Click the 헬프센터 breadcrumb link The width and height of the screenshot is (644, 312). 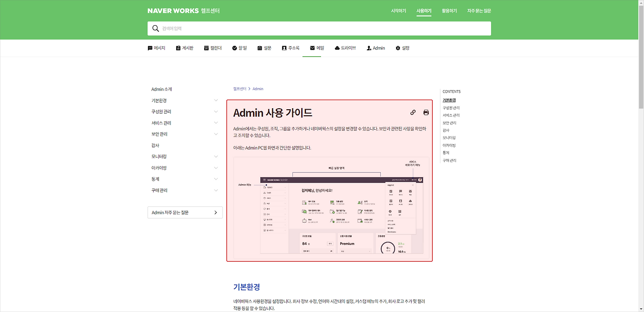(240, 89)
